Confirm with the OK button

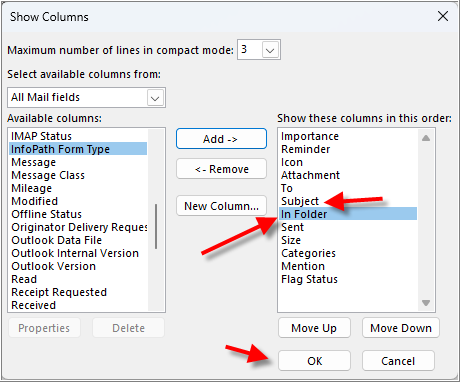click(314, 361)
